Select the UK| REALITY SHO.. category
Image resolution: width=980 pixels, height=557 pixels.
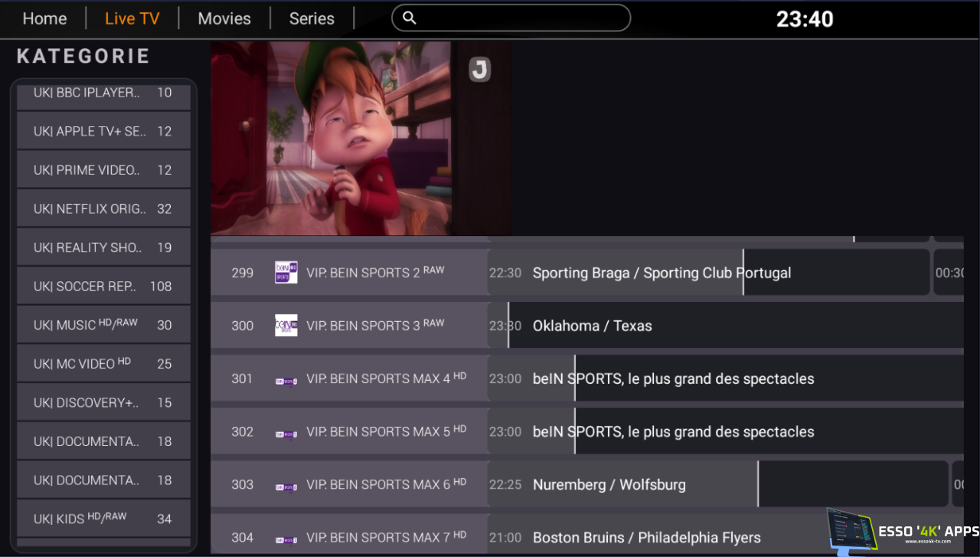click(103, 247)
